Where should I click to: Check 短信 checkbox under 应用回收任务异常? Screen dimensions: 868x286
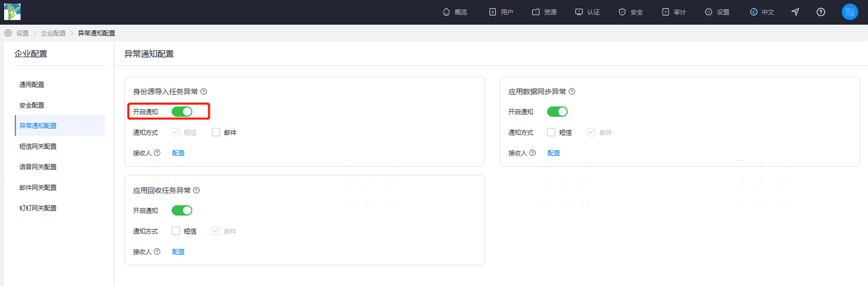point(176,231)
